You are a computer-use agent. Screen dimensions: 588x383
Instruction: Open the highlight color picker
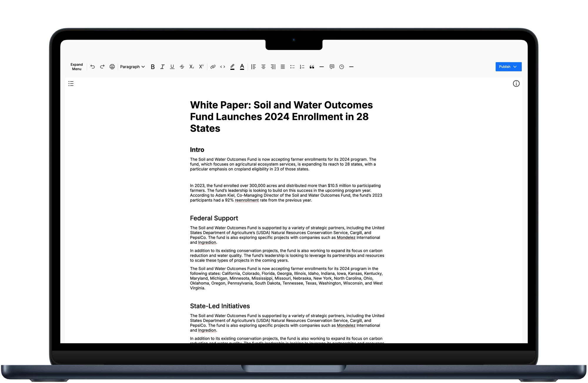[232, 67]
